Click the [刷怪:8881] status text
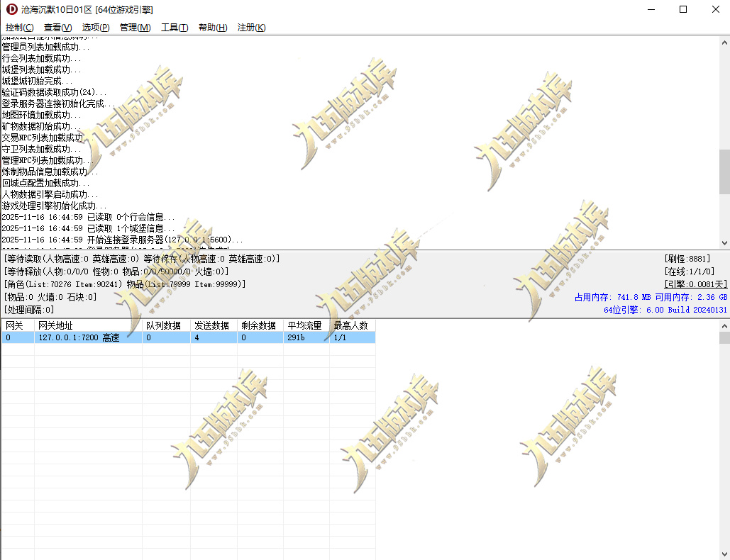Viewport: 730px width, 560px height. pos(687,259)
